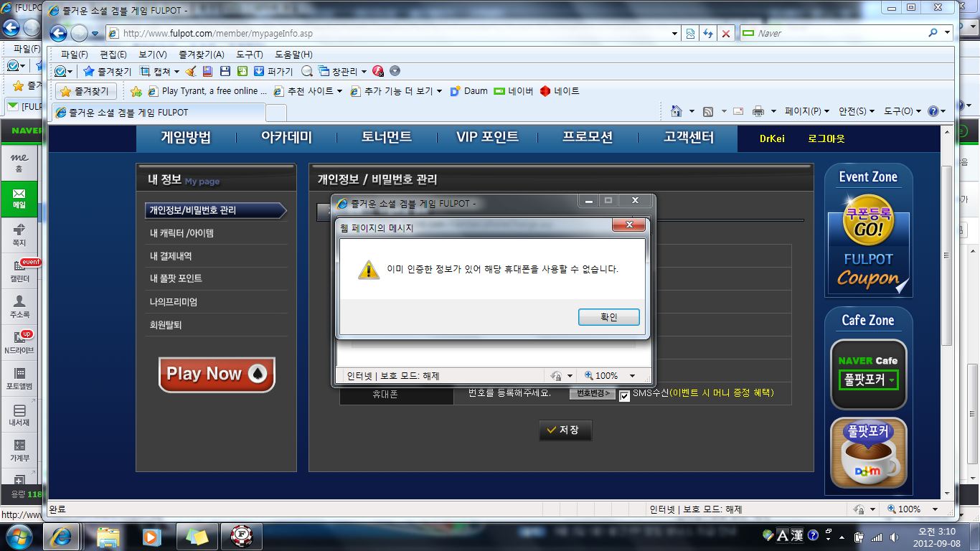Click the magnifier toolbar icon next to 퍼가기
This screenshot has height=551, width=980.
pyautogui.click(x=306, y=72)
